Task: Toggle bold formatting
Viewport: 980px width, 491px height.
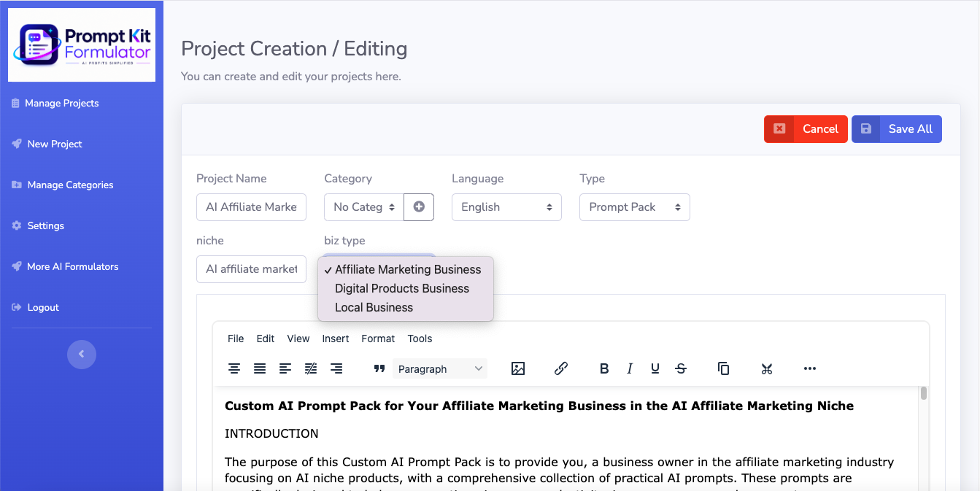Action: coord(604,368)
